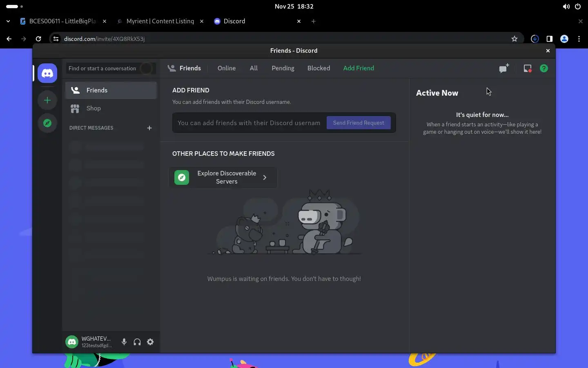Open New Group DM icon in header
Screen dimensions: 588x368
504,68
